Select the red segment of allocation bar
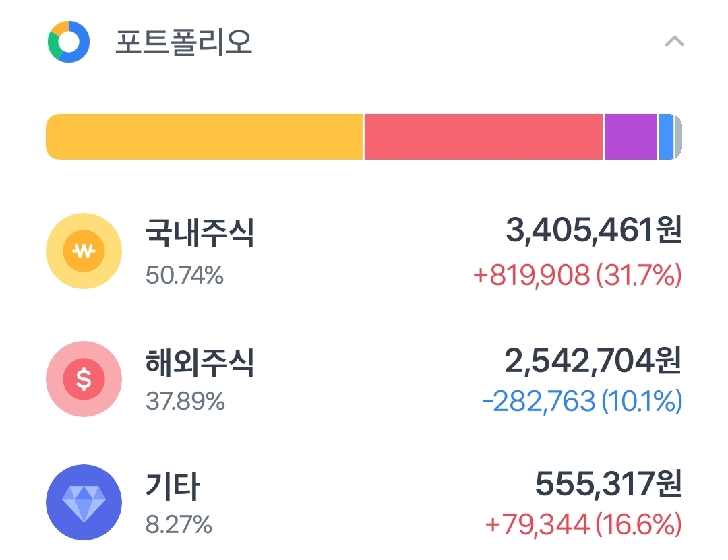Image resolution: width=728 pixels, height=560 pixels. point(483,137)
